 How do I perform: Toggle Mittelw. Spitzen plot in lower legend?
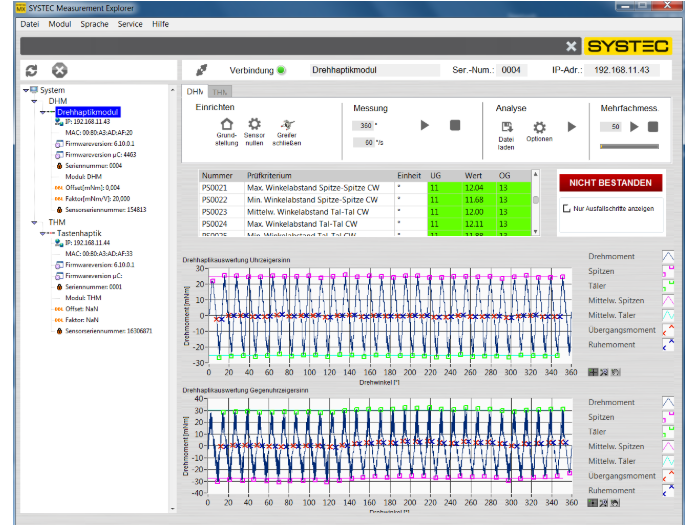668,446
